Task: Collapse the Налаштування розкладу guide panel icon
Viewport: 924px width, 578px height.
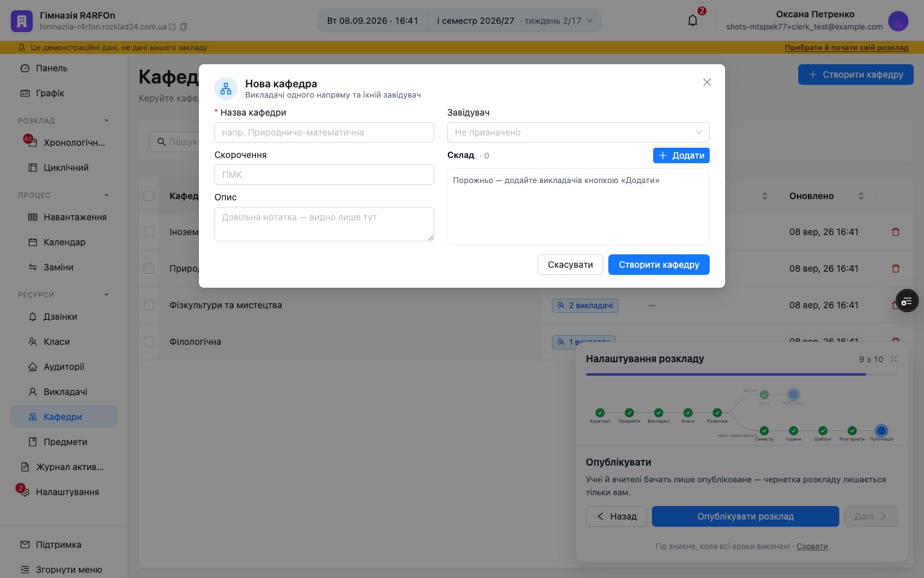Action: tap(894, 359)
